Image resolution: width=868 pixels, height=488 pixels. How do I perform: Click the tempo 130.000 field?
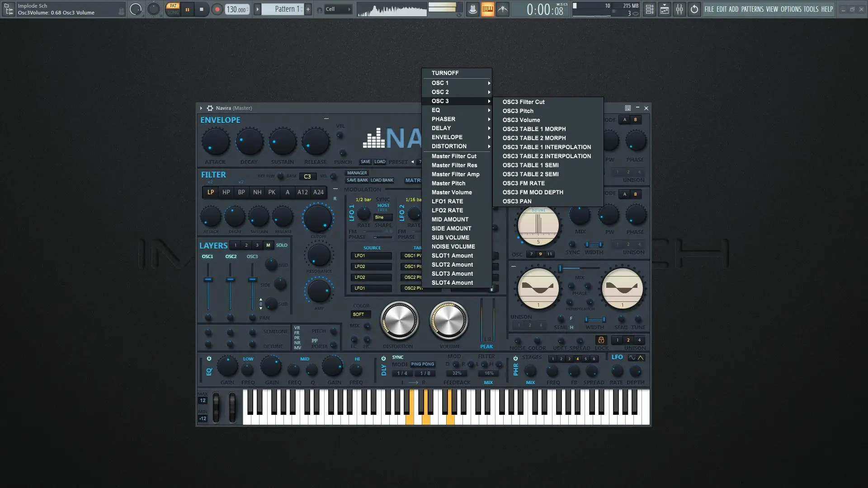(236, 9)
